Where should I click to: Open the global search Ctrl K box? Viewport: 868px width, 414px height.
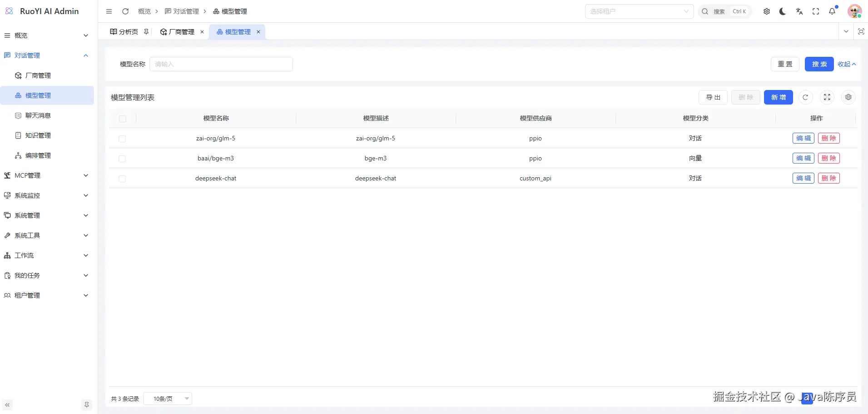[x=725, y=11]
